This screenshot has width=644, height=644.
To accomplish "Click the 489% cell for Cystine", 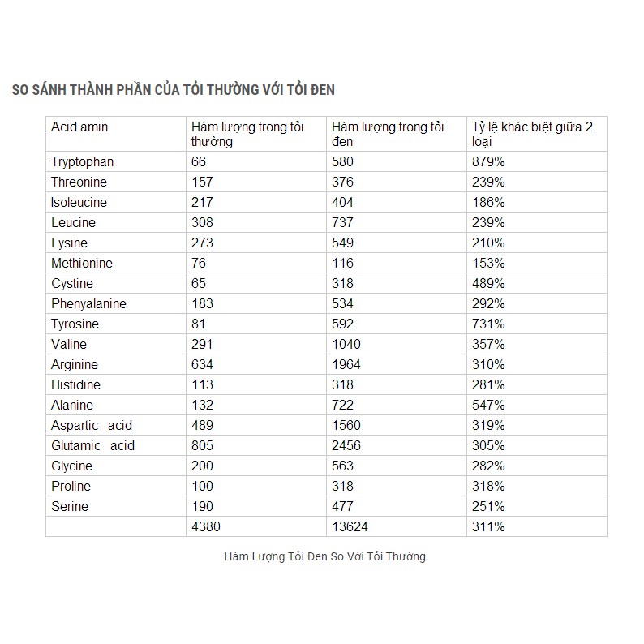I will pos(488,283).
